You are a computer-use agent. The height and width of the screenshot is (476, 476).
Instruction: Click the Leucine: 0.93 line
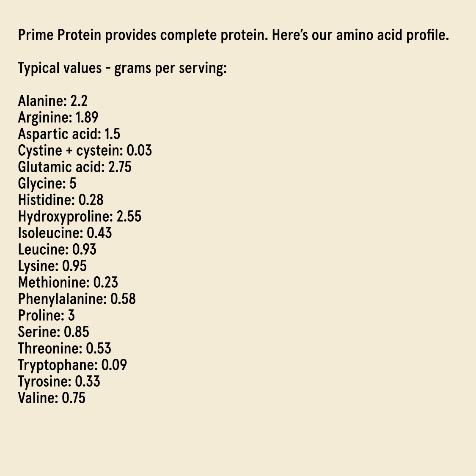(57, 250)
